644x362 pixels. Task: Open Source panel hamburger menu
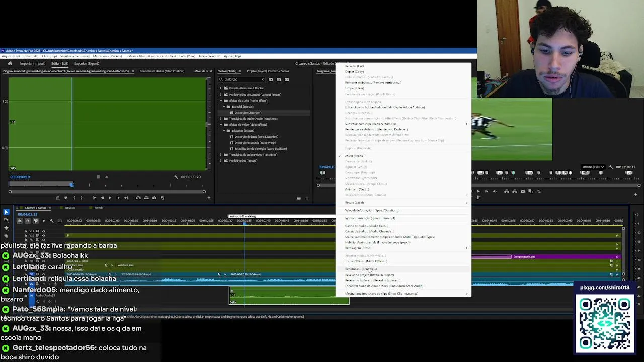(133, 71)
